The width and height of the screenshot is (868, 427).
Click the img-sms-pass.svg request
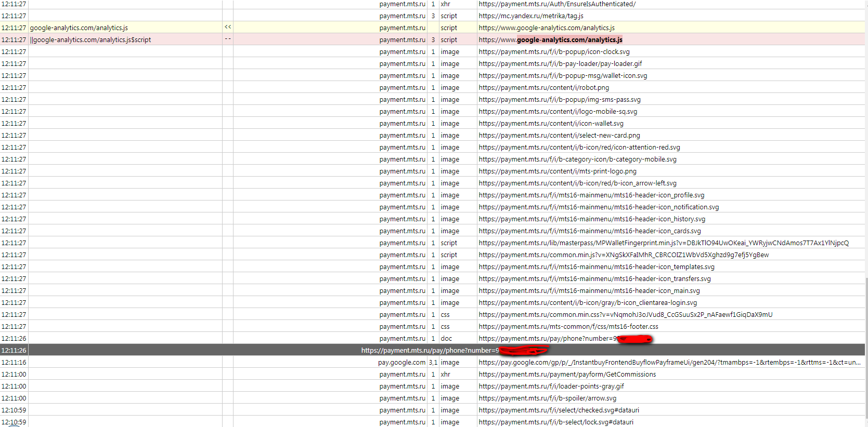click(x=560, y=100)
